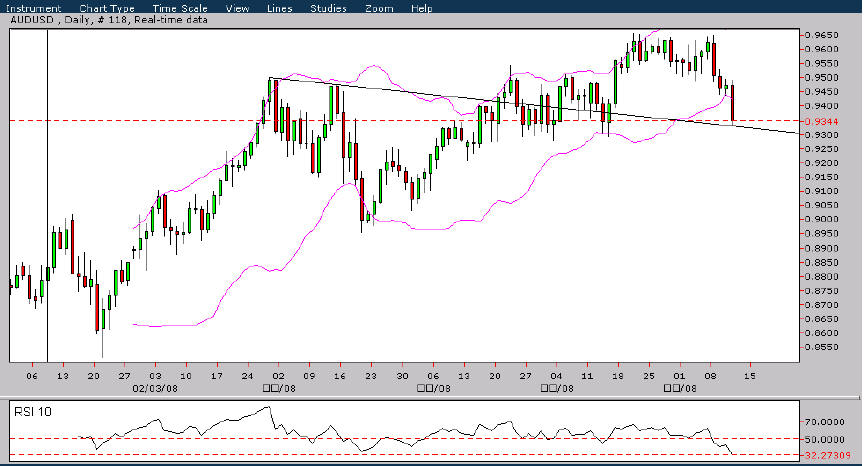This screenshot has width=864, height=466.
Task: Open the Time Scale menu
Action: click(180, 8)
